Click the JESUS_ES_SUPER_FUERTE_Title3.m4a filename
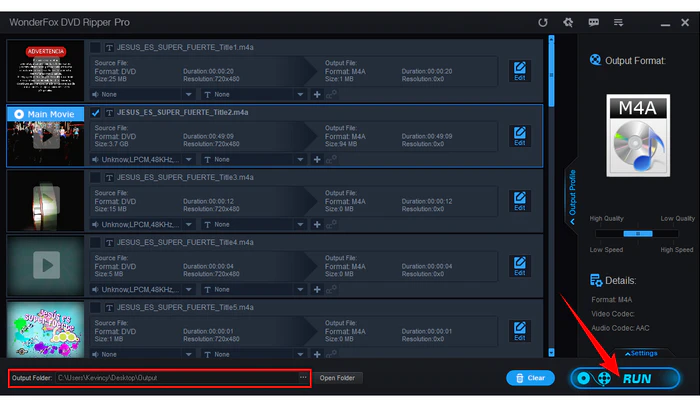700x407 pixels. click(185, 178)
